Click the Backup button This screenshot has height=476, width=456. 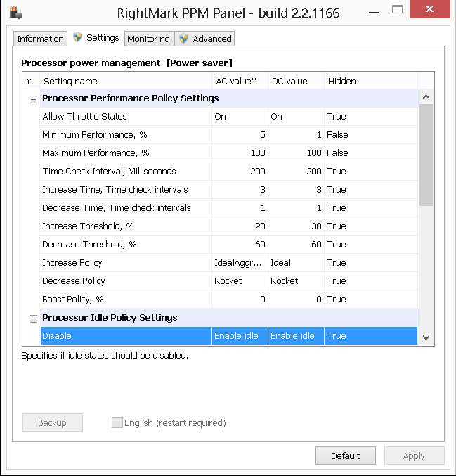pos(53,423)
